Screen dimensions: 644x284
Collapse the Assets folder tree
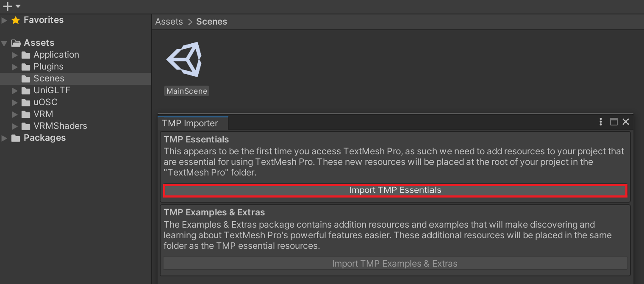pyautogui.click(x=4, y=42)
